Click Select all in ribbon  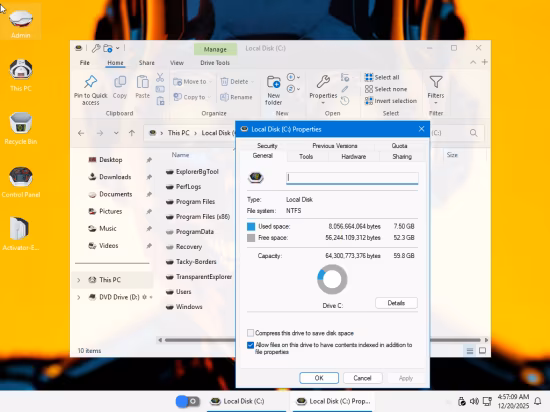(x=382, y=77)
